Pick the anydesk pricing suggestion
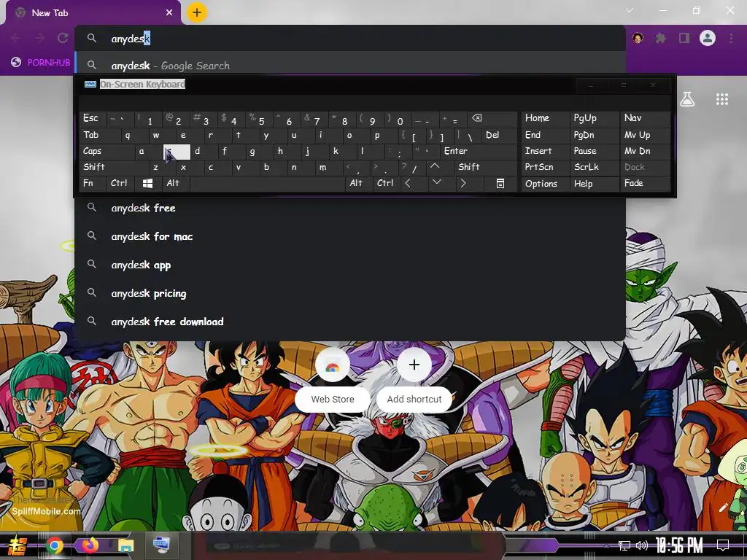The image size is (747, 560). point(350,293)
